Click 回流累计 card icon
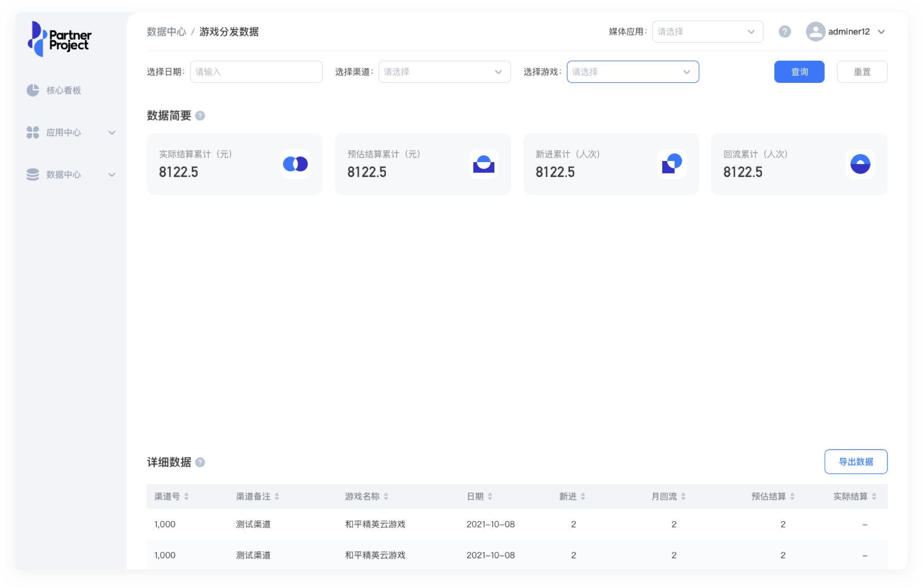Screen dimensions: 923x588 pyautogui.click(x=860, y=164)
